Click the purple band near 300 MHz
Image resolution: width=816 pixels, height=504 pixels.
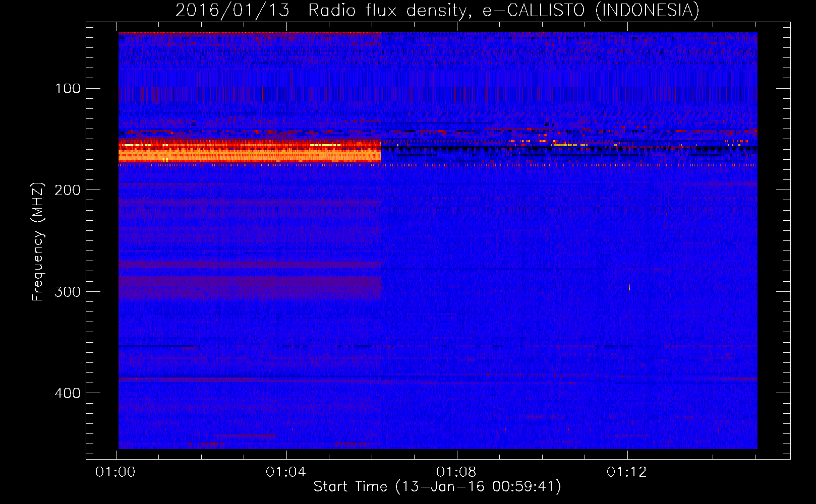coord(250,288)
